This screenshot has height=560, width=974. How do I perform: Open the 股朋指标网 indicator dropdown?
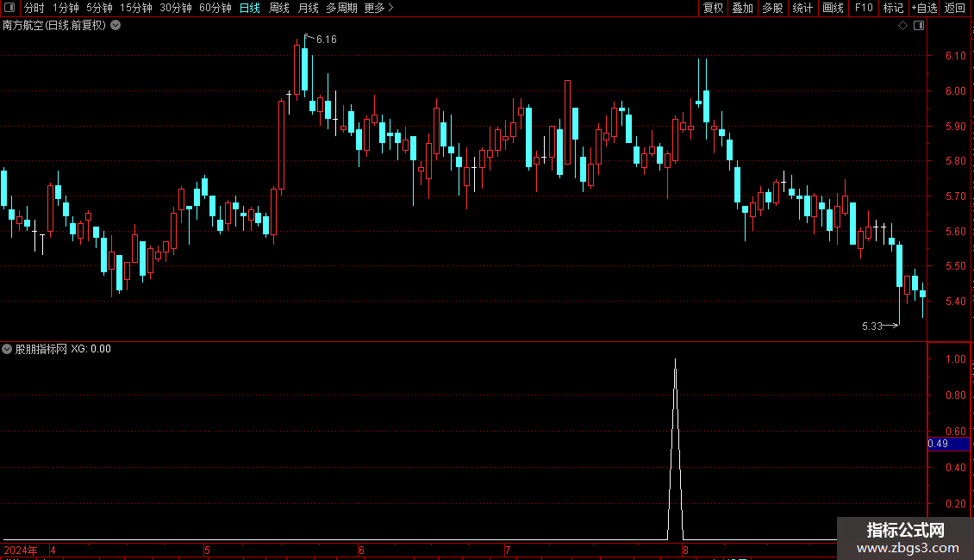[7, 349]
